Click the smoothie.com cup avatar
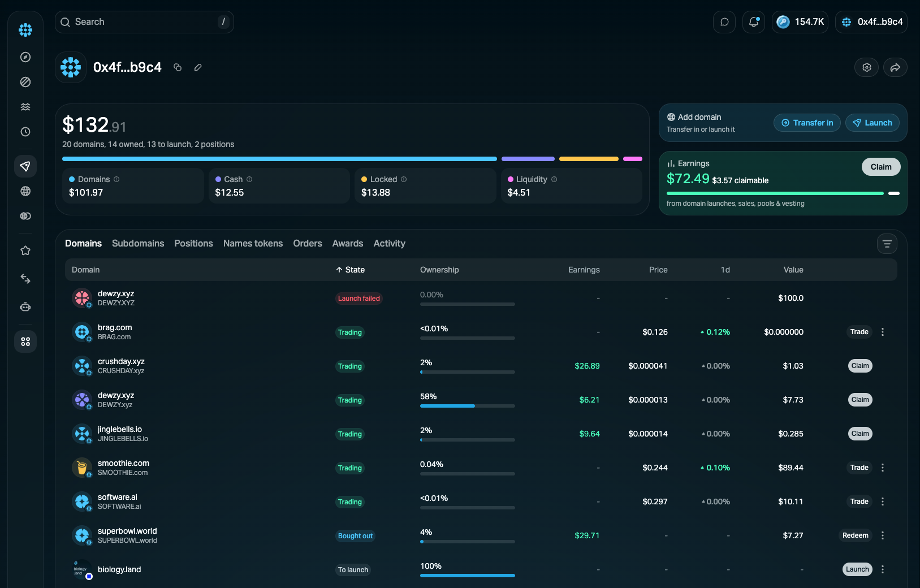 (82, 468)
